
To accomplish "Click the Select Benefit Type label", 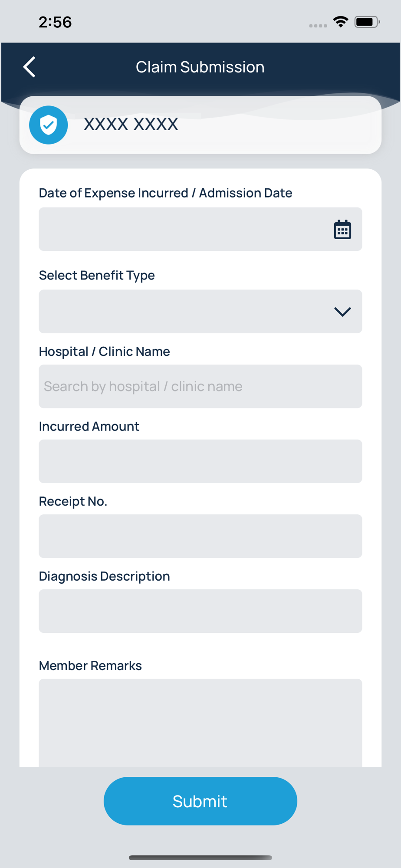I will (97, 275).
